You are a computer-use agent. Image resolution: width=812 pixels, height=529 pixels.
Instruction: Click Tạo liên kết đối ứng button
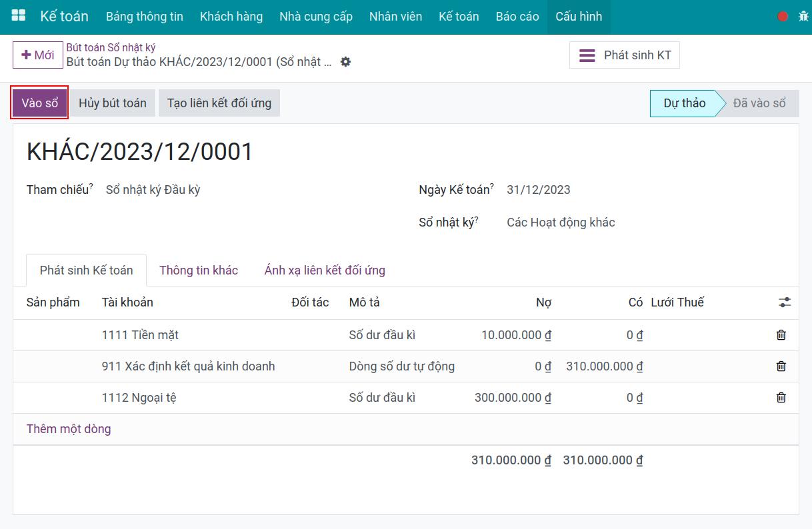coord(219,103)
